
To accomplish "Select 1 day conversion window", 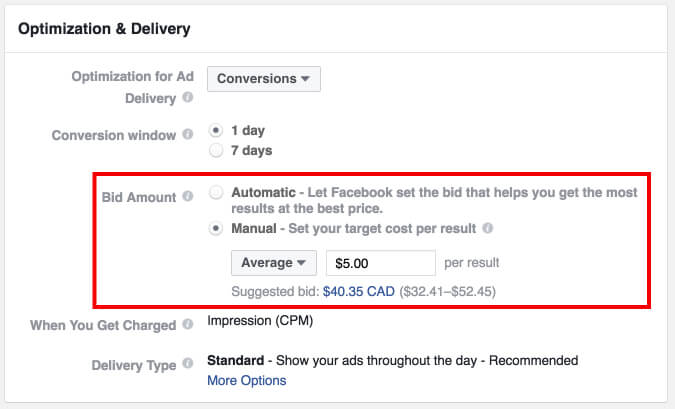I will click(x=216, y=130).
